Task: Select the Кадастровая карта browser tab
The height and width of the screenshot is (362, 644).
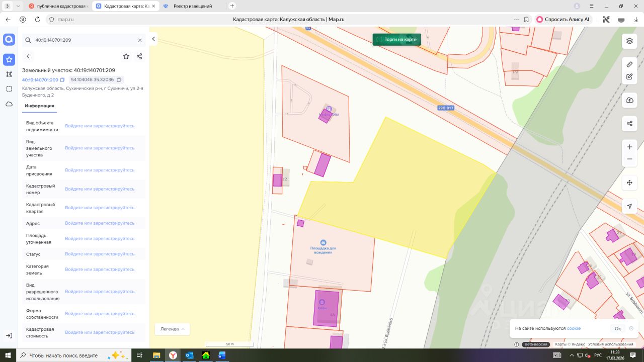Action: click(x=125, y=6)
